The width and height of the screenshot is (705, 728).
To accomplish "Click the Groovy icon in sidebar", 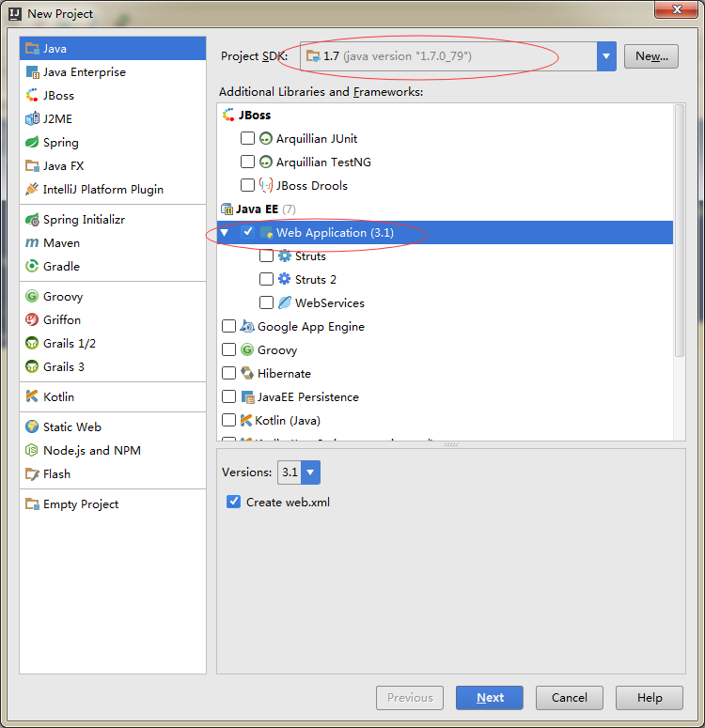I will click(32, 296).
